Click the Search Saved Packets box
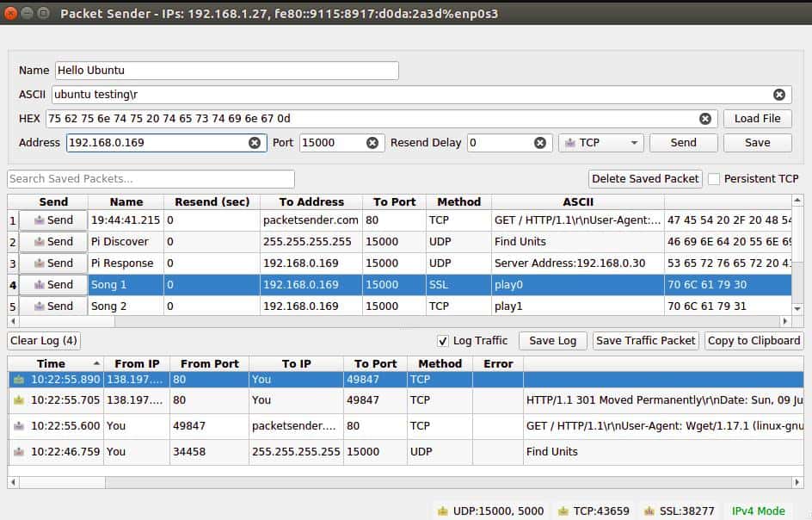 point(151,179)
